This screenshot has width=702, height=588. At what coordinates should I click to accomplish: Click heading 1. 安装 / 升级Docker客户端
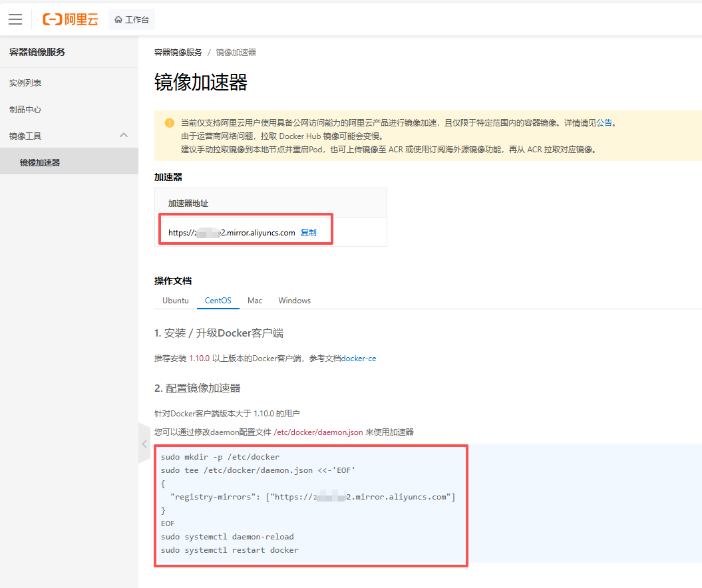(219, 333)
